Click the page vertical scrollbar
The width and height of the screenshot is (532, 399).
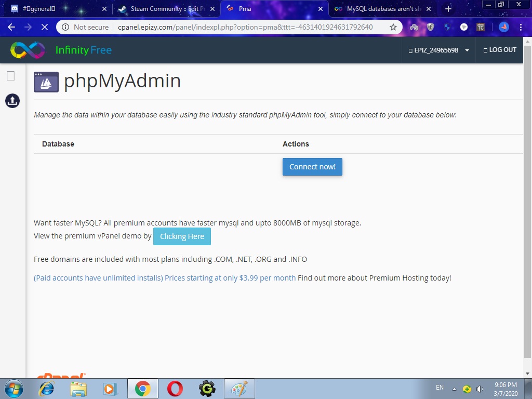point(527,202)
